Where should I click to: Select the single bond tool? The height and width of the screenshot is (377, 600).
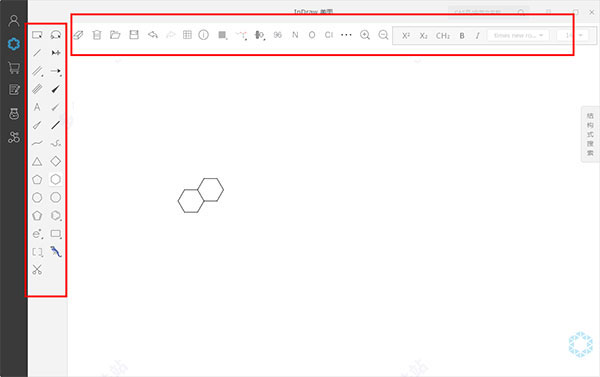tap(37, 53)
